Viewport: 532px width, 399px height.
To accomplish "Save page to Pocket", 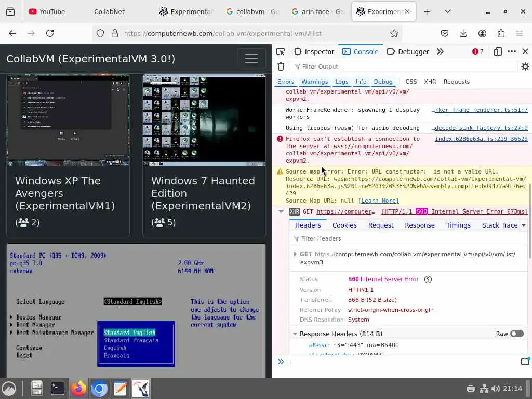I will coord(445,33).
